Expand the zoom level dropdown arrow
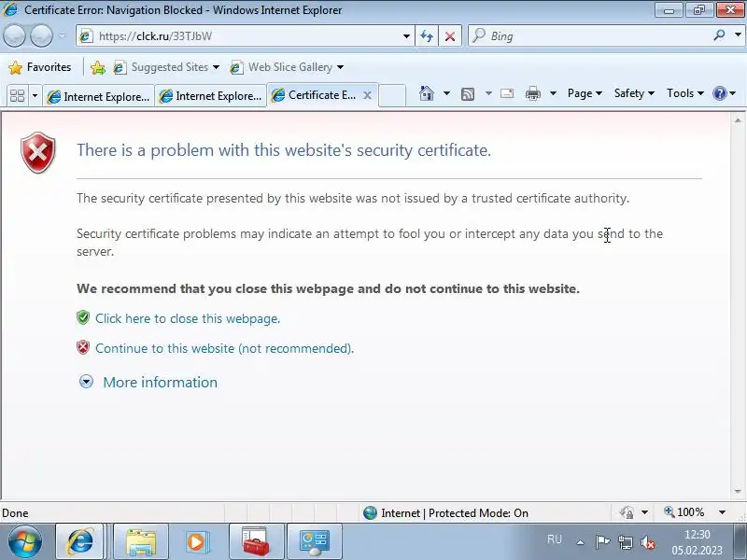This screenshot has height=560, width=747. click(722, 512)
